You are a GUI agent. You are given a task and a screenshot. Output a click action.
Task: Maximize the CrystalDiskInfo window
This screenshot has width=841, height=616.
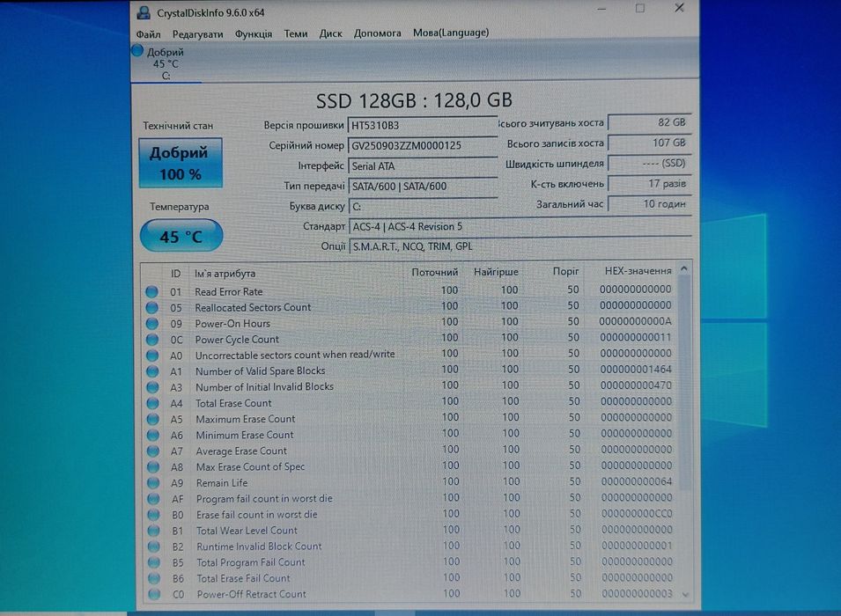coord(640,8)
